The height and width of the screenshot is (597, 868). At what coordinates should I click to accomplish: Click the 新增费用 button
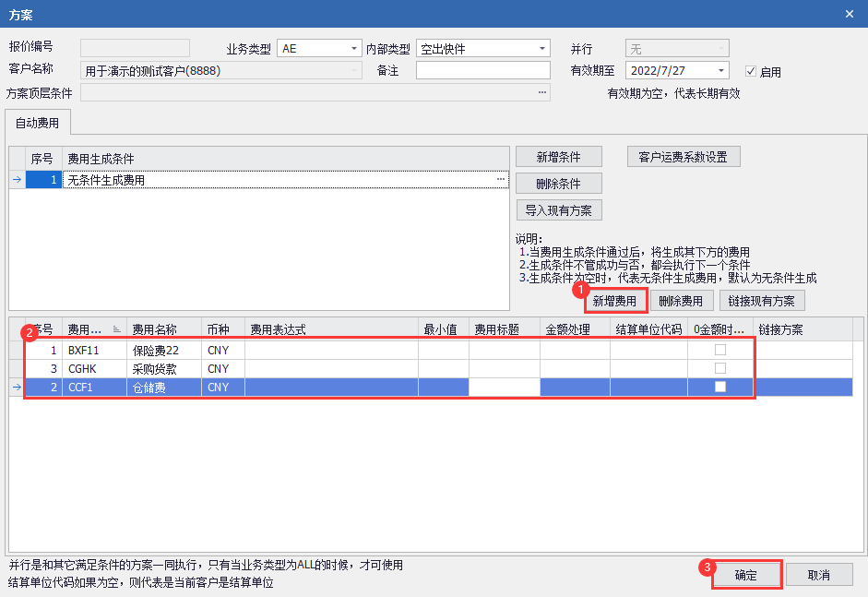(x=614, y=301)
